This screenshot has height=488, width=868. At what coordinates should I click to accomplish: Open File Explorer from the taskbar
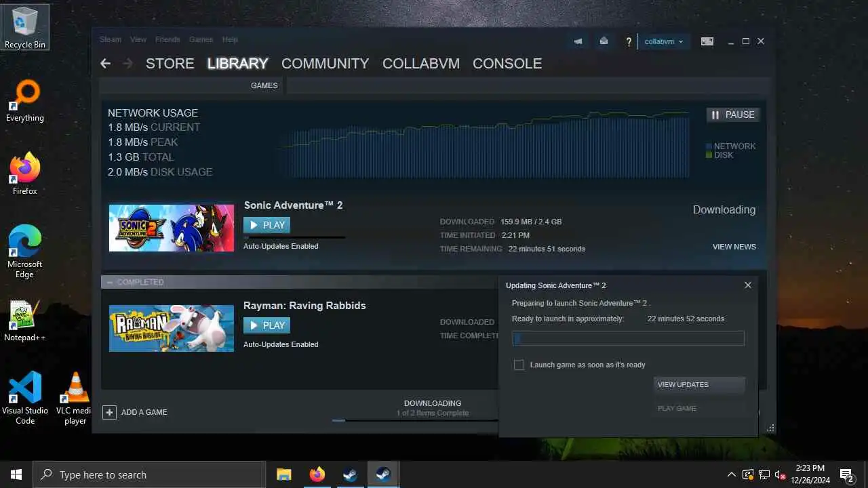(x=284, y=474)
